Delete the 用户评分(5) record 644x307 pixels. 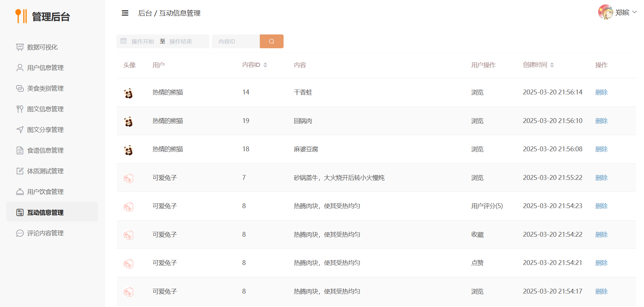(601, 206)
